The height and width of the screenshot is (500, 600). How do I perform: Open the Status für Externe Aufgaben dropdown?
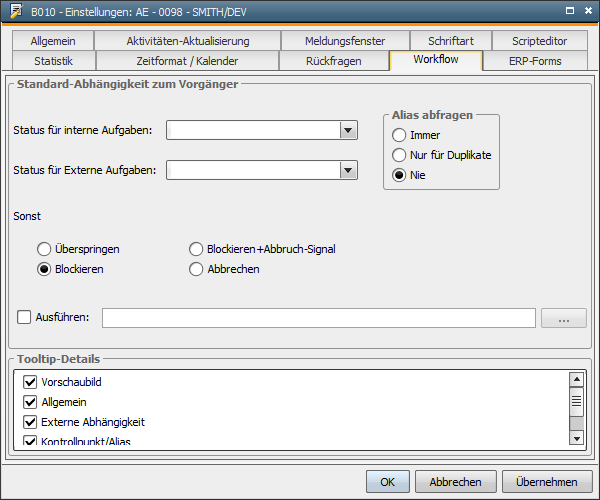click(x=348, y=171)
